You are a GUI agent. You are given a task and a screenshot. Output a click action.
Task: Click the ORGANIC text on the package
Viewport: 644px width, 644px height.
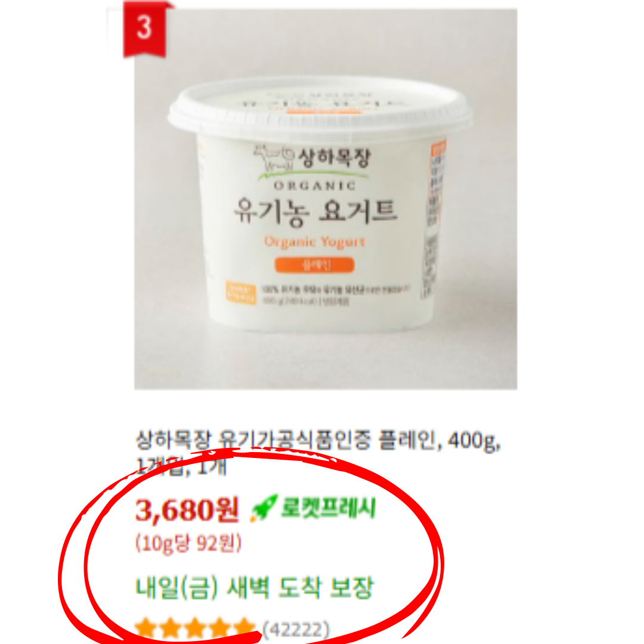click(315, 185)
